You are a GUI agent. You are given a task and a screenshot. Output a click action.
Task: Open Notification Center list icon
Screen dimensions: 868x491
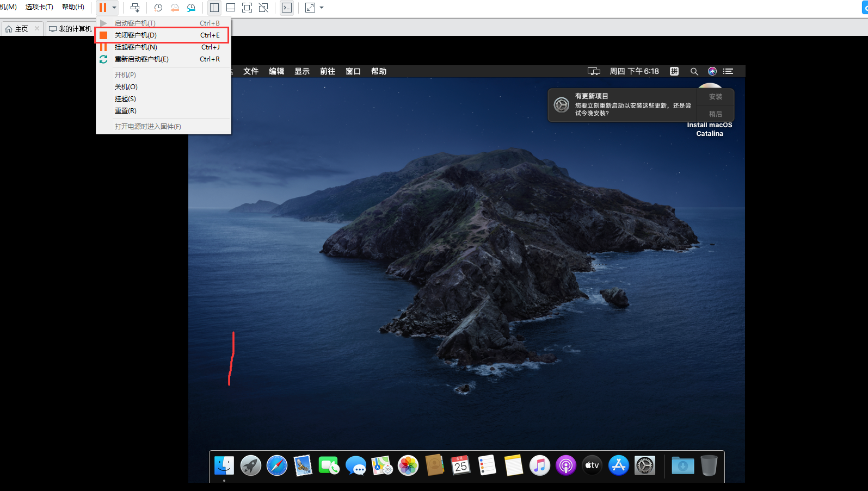(x=728, y=71)
